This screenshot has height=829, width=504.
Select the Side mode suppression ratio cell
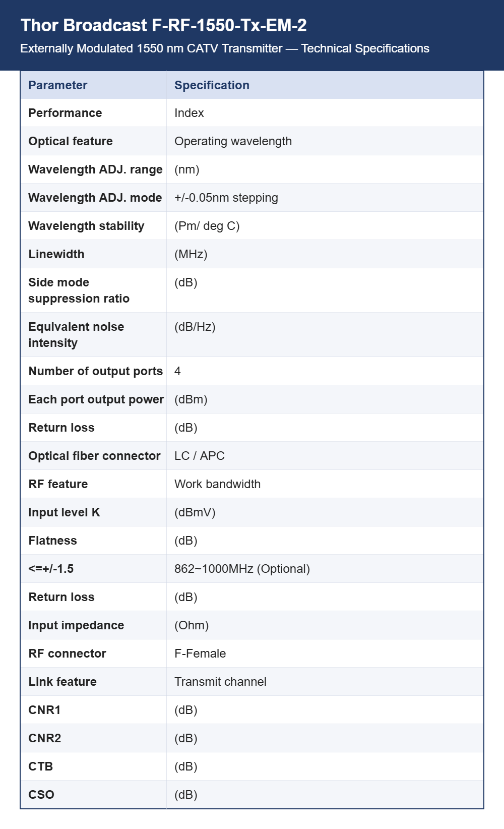click(93, 290)
